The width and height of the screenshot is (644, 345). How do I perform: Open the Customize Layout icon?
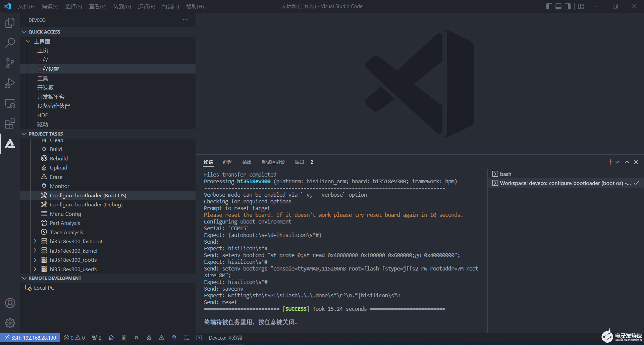point(581,6)
